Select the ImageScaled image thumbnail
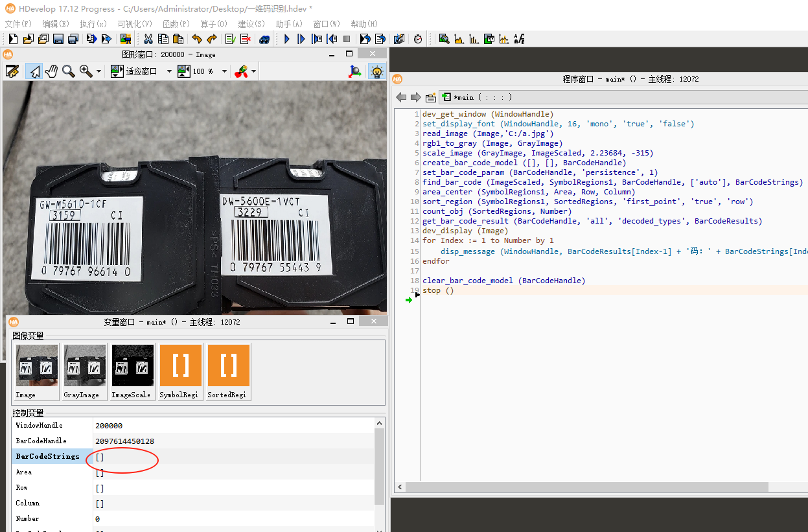The height and width of the screenshot is (532, 808). [133, 372]
